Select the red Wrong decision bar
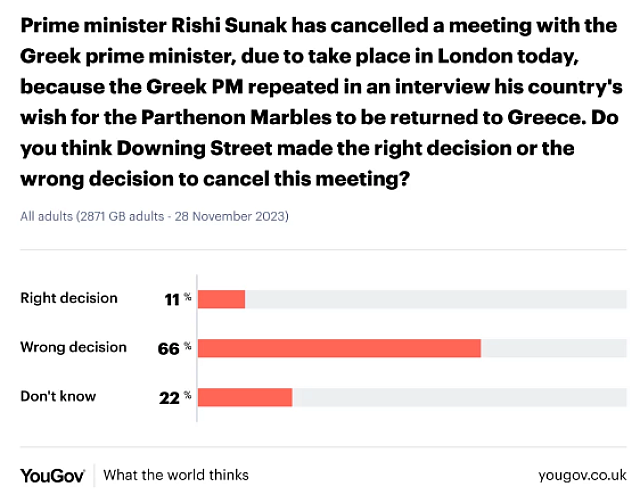640x503 pixels. [x=339, y=348]
